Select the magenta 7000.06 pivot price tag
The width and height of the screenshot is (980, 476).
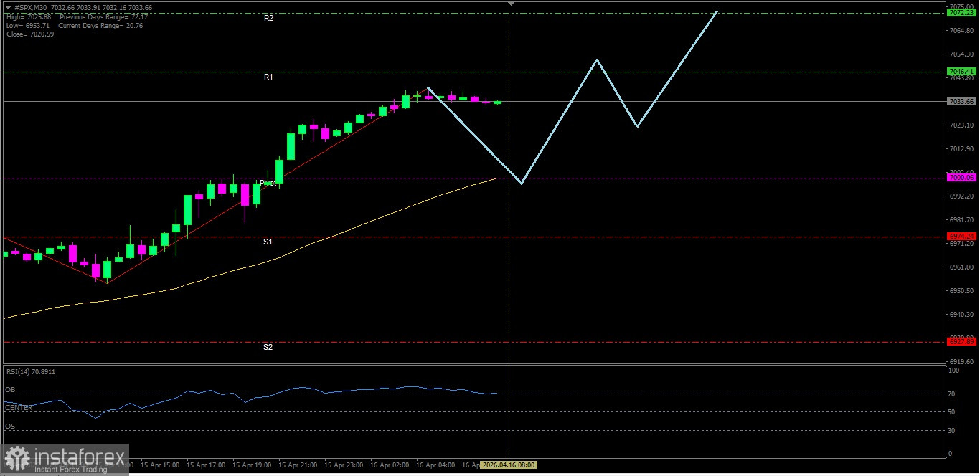961,178
